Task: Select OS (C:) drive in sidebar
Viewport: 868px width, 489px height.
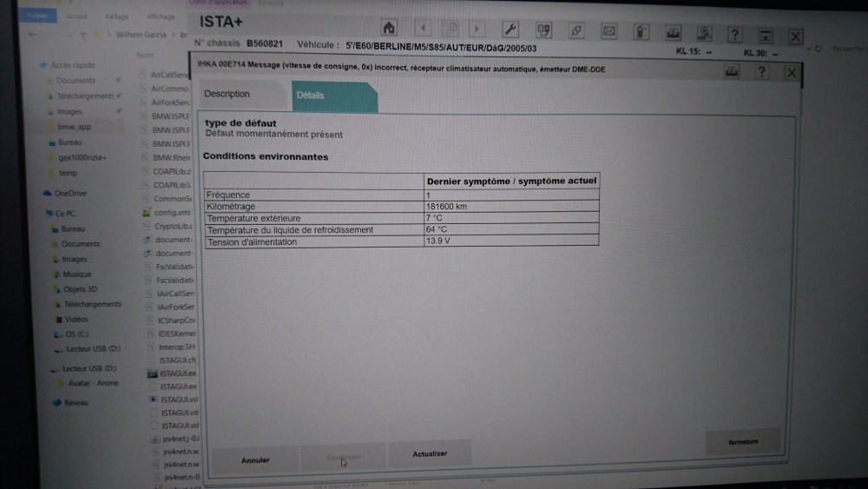Action: [76, 334]
